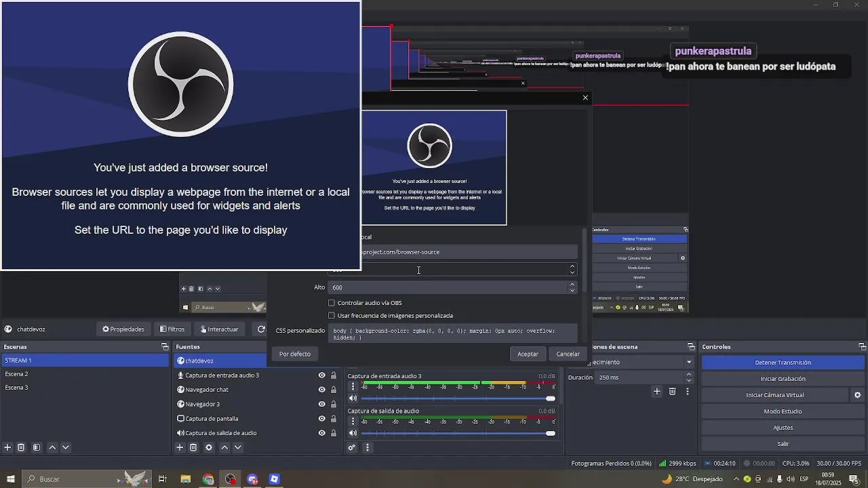Hide Captura de entrada audio 3 source

pyautogui.click(x=322, y=375)
